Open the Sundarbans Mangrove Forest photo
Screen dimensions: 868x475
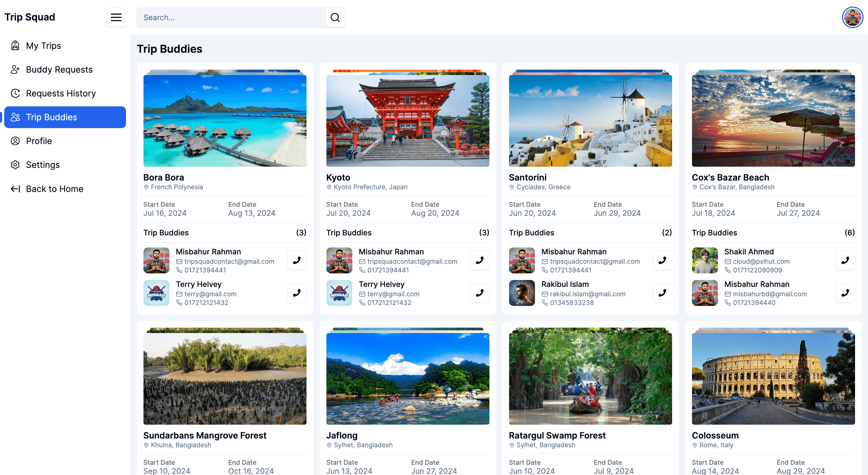pyautogui.click(x=225, y=379)
